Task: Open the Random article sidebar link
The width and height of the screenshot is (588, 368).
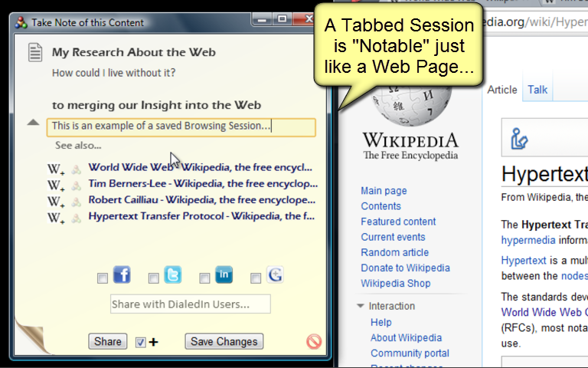Action: (394, 252)
